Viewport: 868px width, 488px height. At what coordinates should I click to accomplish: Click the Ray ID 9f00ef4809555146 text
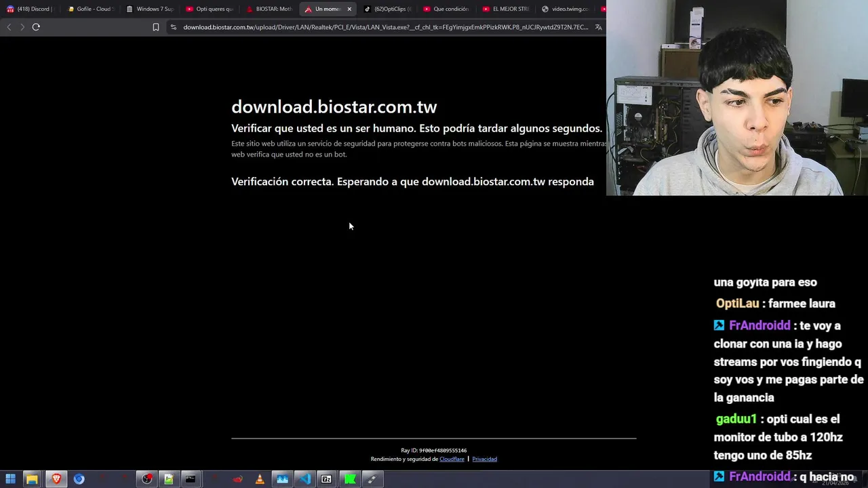(x=433, y=450)
